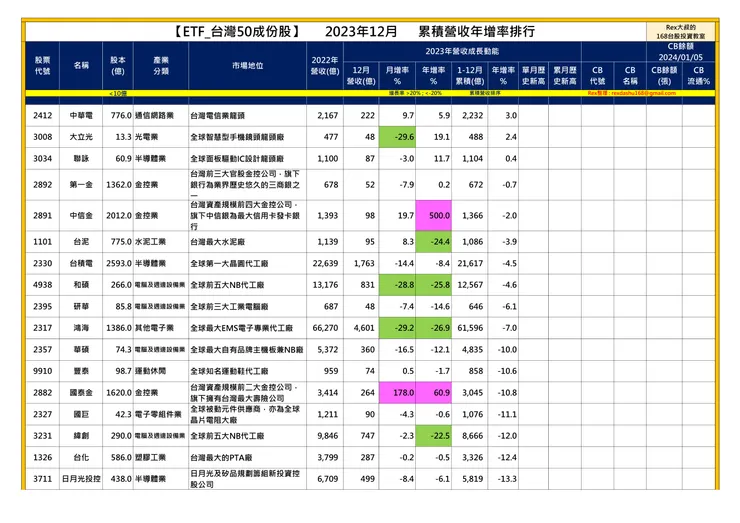The image size is (740, 523).
Task: Click the name cell 鴻海
Action: tap(81, 328)
